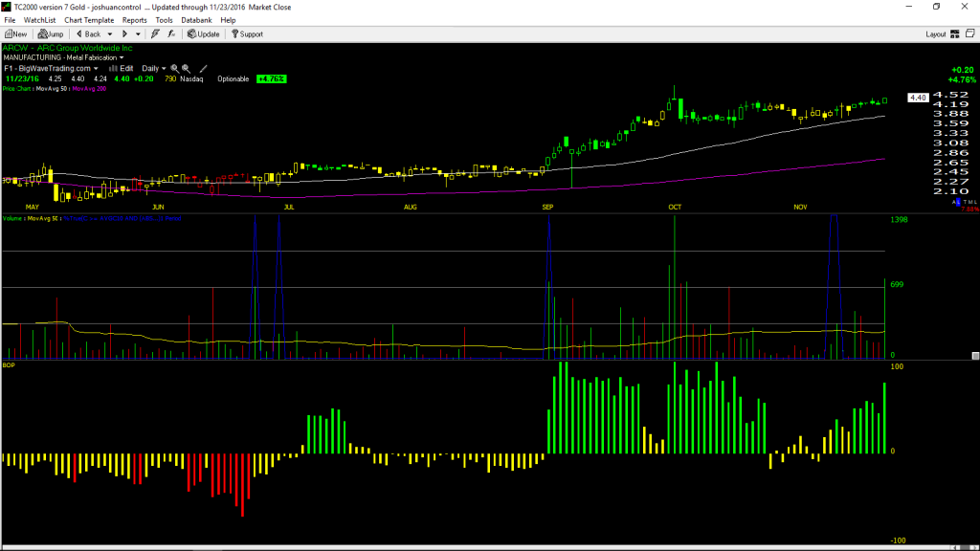This screenshot has width=980, height=551.
Task: Click the Jump toolbar button
Action: 51,34
